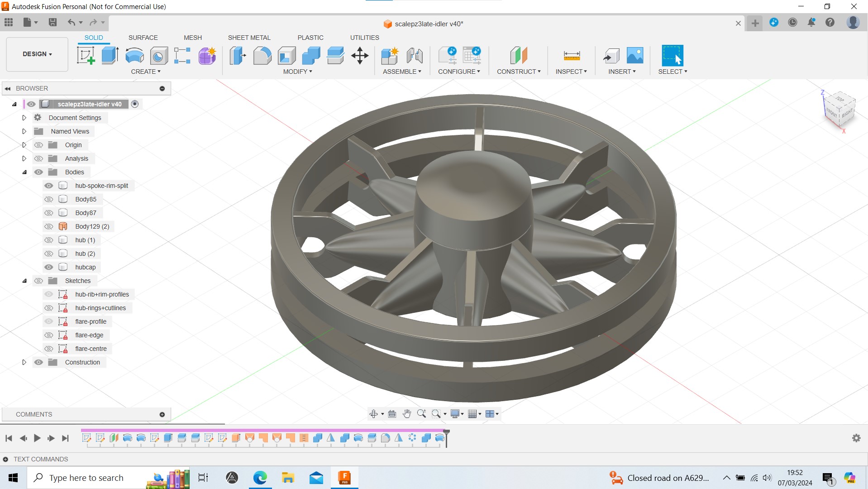Switch to the SURFACE tab

point(143,38)
